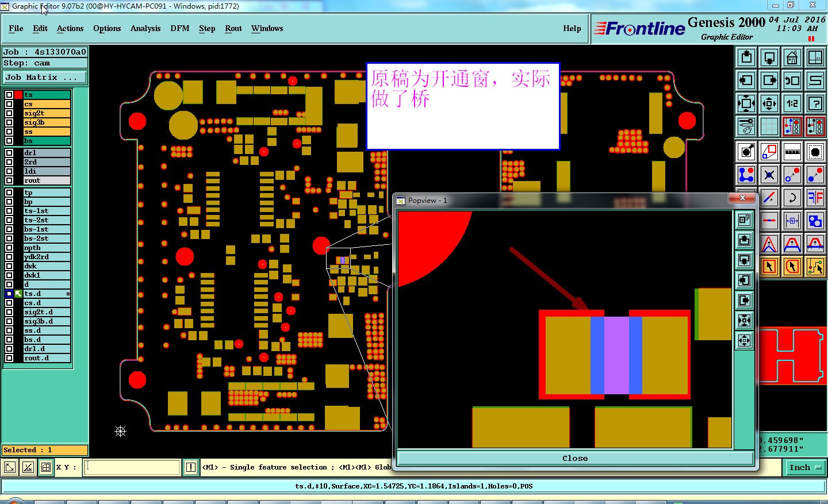
Task: Enable the rout.d layer checkbox
Action: coord(9,358)
